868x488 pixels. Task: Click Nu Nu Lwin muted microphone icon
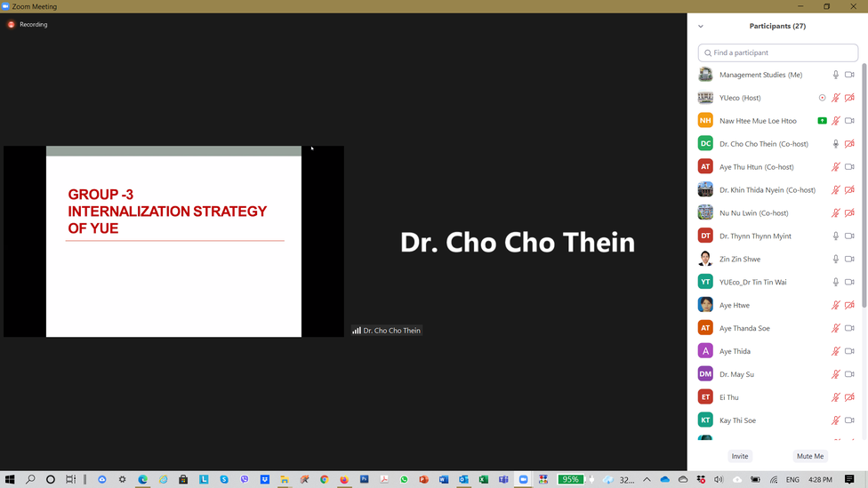(836, 213)
